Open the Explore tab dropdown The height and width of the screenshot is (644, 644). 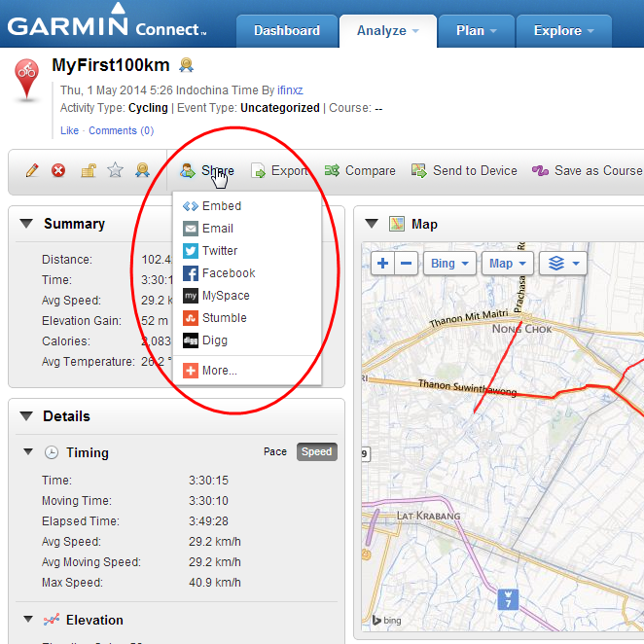click(564, 31)
